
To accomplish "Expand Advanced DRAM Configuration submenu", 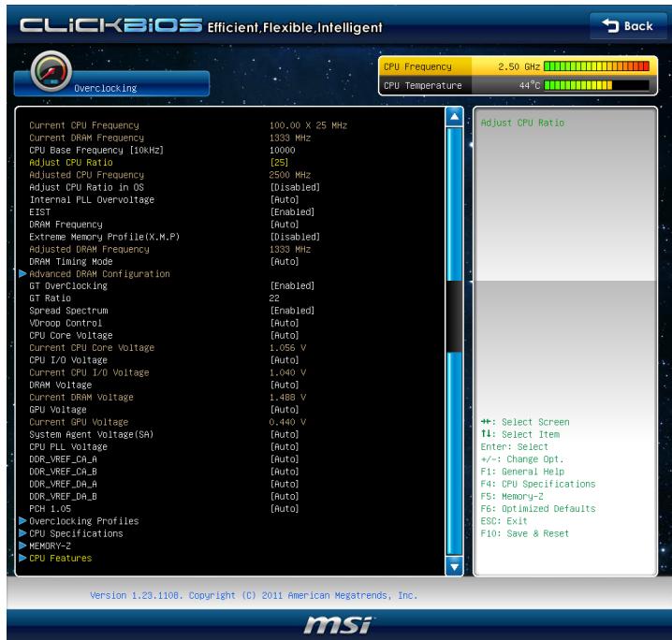I will tap(99, 274).
